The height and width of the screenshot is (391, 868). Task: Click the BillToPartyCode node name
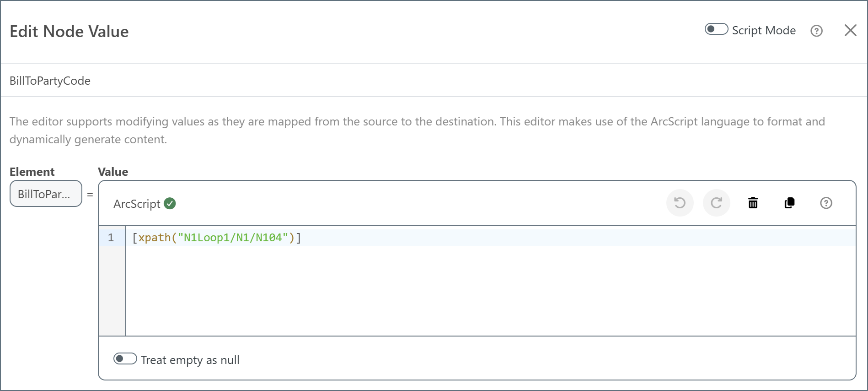tap(50, 81)
